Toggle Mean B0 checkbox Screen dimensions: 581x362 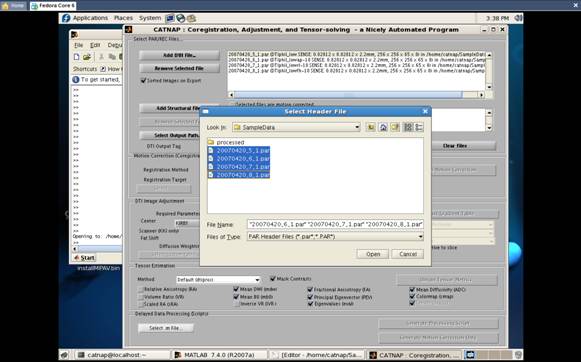(x=236, y=297)
